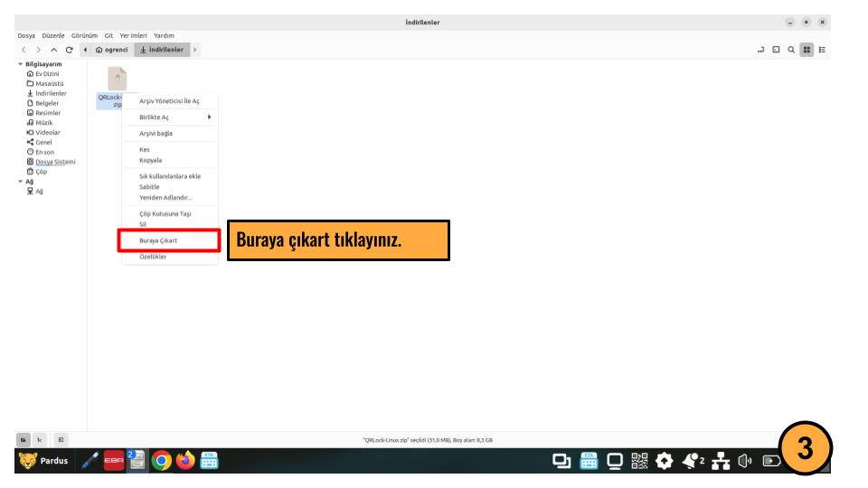Click the reload folder icon
Screen dimensions: 868x488
68,50
